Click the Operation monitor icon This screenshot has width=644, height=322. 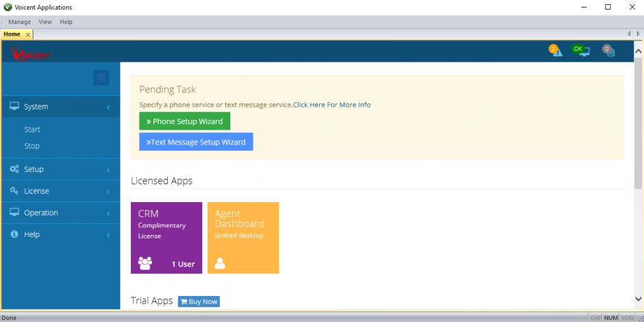[x=14, y=212]
